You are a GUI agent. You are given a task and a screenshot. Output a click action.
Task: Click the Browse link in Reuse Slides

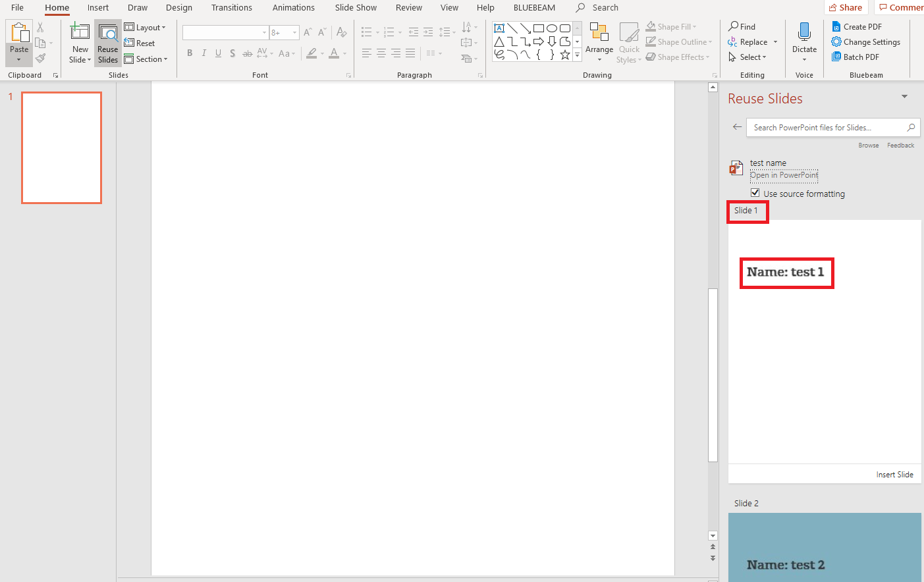tap(868, 145)
